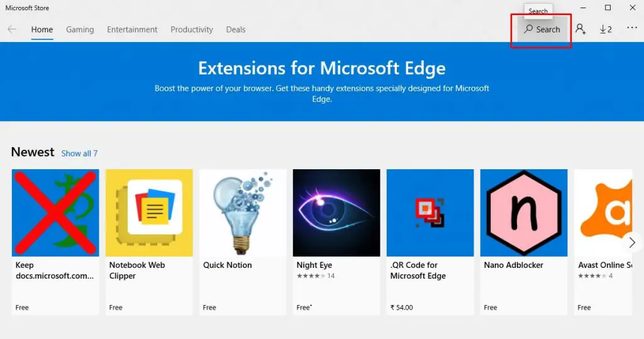Open Nano Adblocker hexagon icon
Image resolution: width=644 pixels, height=339 pixels.
(x=524, y=213)
